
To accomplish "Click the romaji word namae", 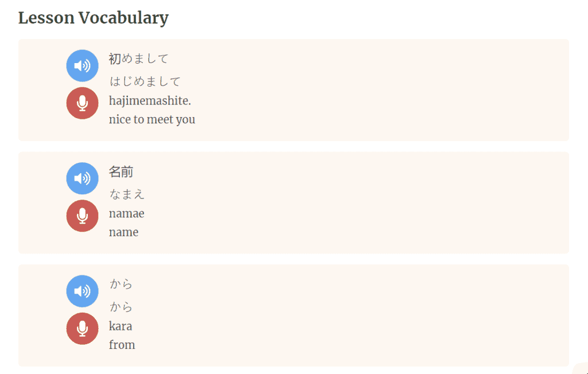I will pos(126,214).
